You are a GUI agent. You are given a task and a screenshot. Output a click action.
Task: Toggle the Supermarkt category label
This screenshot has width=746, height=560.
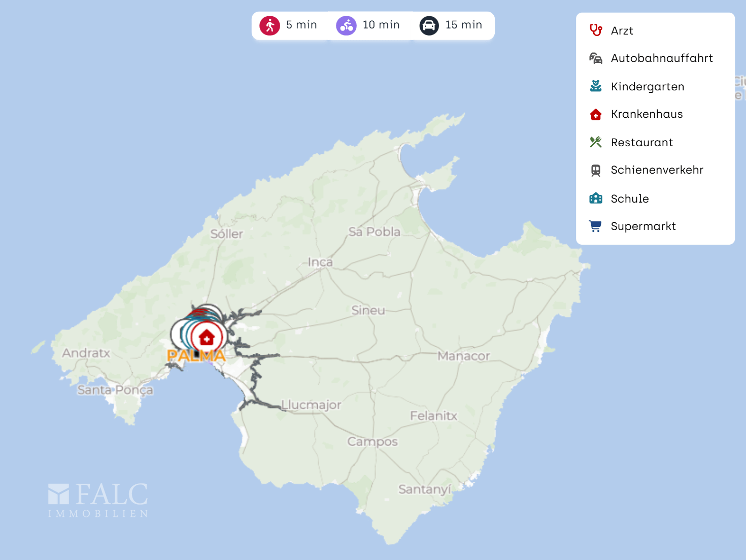point(643,226)
